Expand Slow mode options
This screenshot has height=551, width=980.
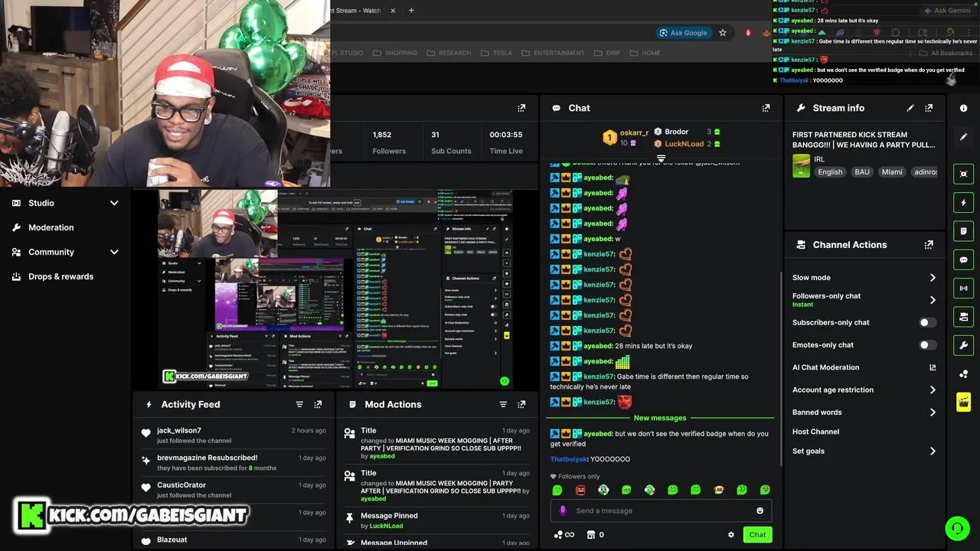coord(933,278)
